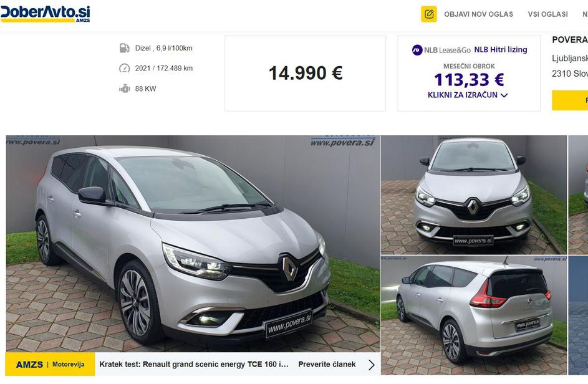Click the fuel pump icon next to Dizel
The image size is (588, 384).
click(x=124, y=48)
